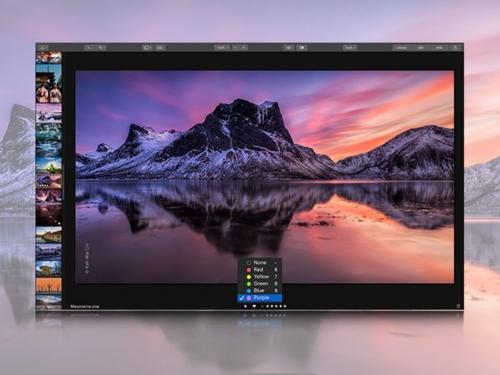Open the orange trees thumbnail in the filmstrip
Screen dimensions: 500x375
tap(49, 286)
